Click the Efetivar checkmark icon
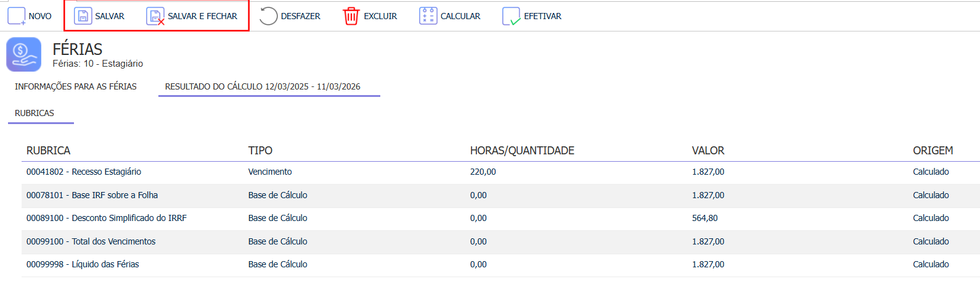 coord(512,16)
